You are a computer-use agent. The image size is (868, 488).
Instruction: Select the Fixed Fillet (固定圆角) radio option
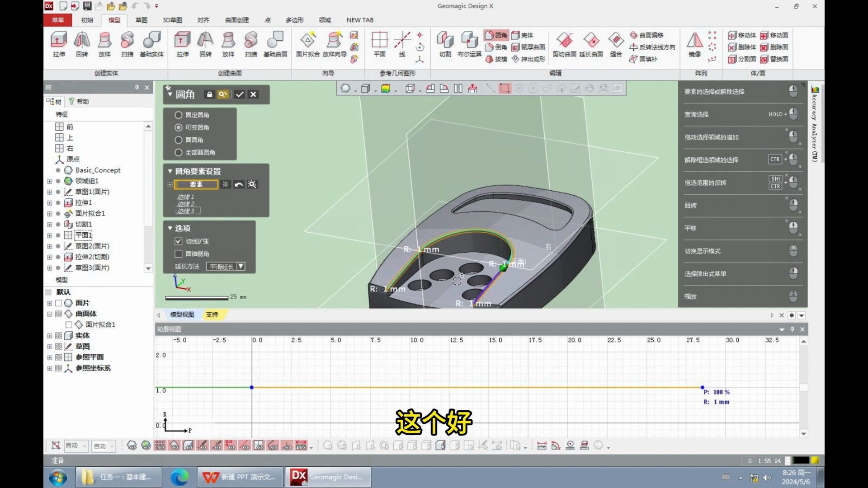[x=179, y=115]
